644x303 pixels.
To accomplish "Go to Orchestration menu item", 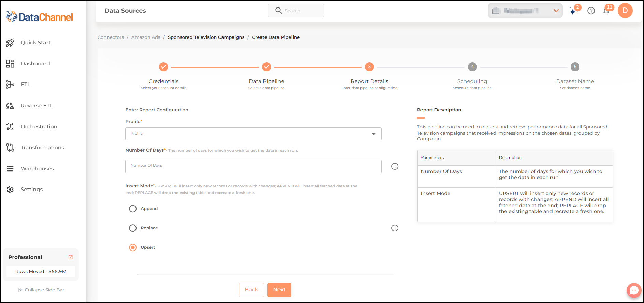I will [x=39, y=127].
